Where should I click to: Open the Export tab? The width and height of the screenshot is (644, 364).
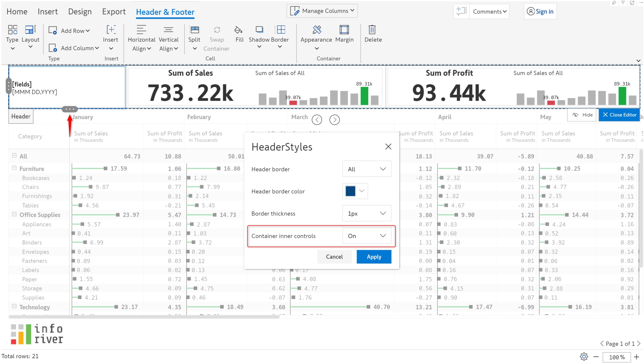click(113, 12)
